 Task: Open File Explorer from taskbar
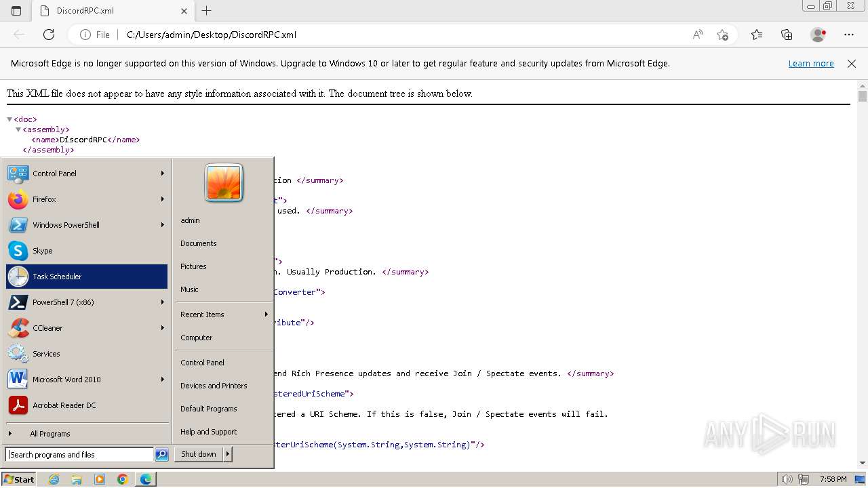77,479
